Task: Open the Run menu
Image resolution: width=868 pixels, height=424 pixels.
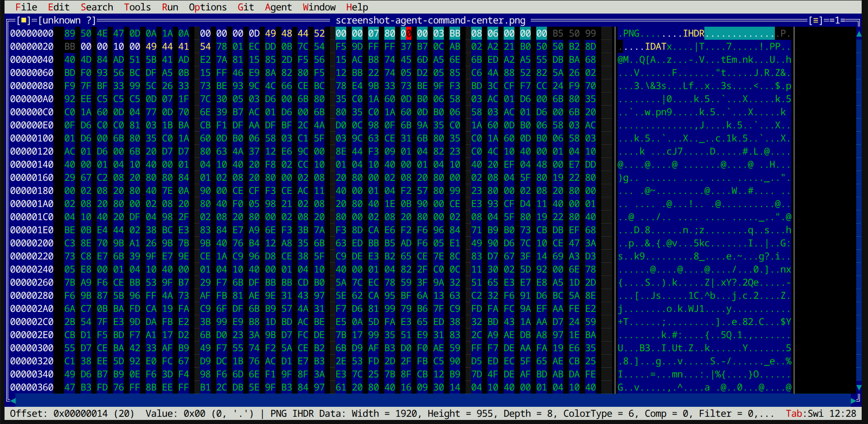Action: [x=170, y=7]
